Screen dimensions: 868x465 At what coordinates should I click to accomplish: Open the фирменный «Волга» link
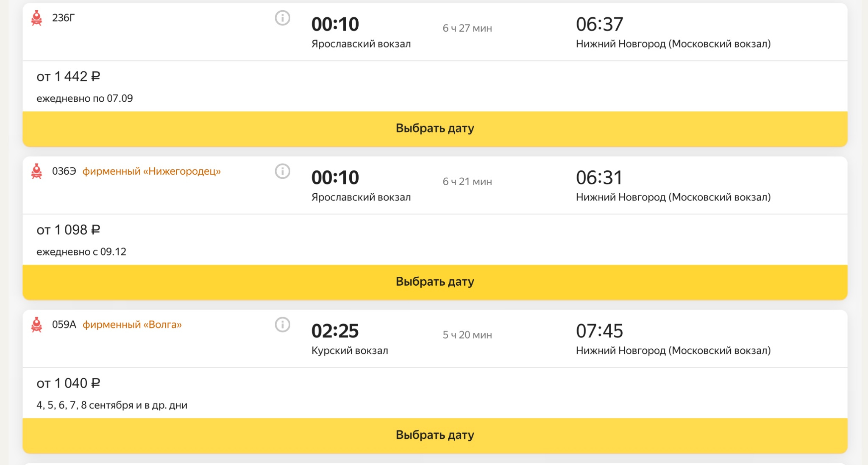click(132, 325)
